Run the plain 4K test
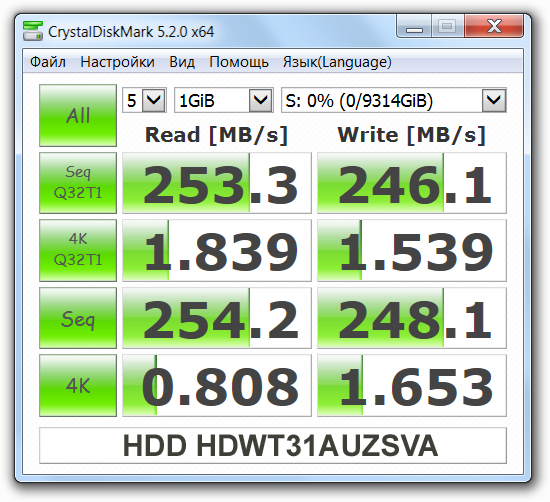This screenshot has width=550, height=502. [x=78, y=386]
